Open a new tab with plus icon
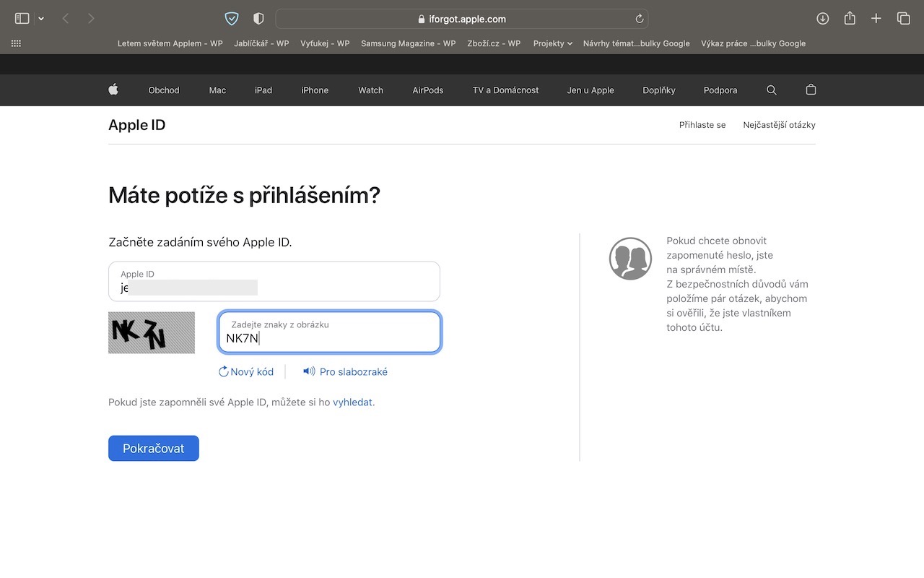 coord(876,19)
